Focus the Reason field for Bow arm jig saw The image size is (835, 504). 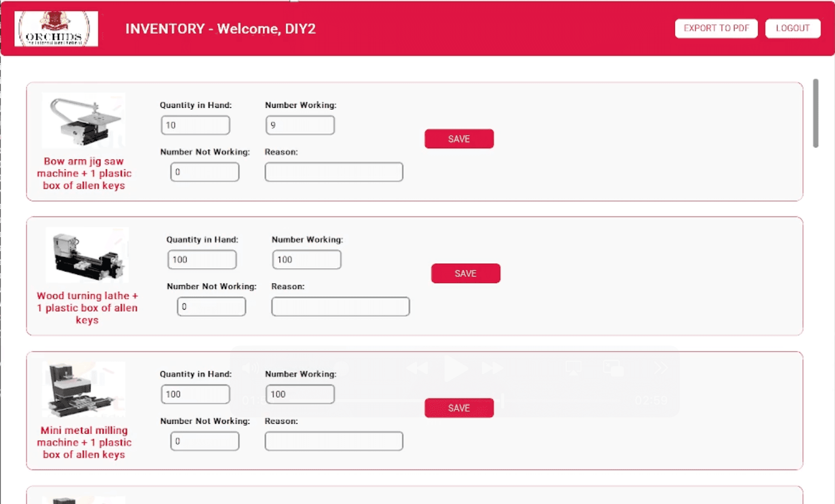(334, 172)
